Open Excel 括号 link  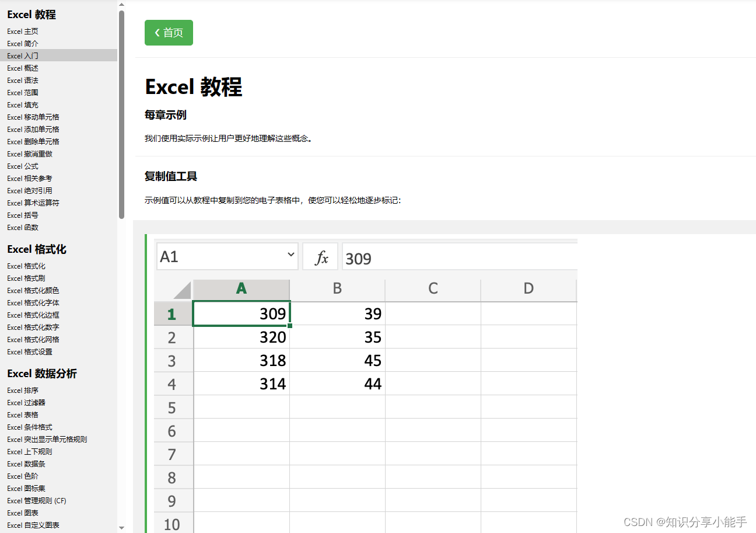pos(23,215)
